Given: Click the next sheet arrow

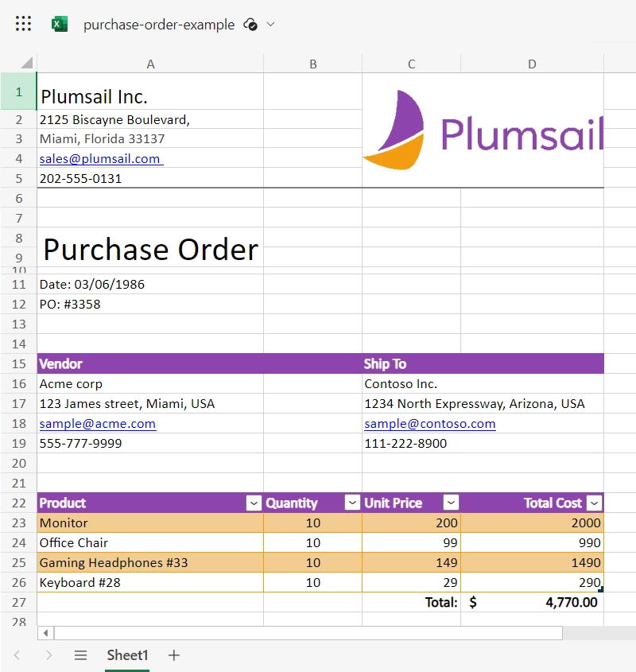Looking at the screenshot, I should coord(48,655).
